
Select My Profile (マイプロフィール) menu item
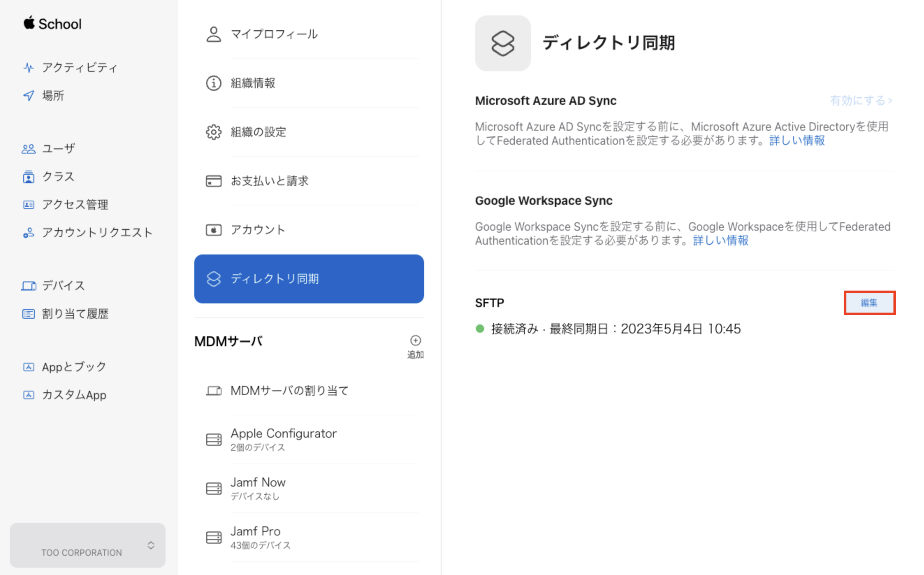(x=274, y=34)
